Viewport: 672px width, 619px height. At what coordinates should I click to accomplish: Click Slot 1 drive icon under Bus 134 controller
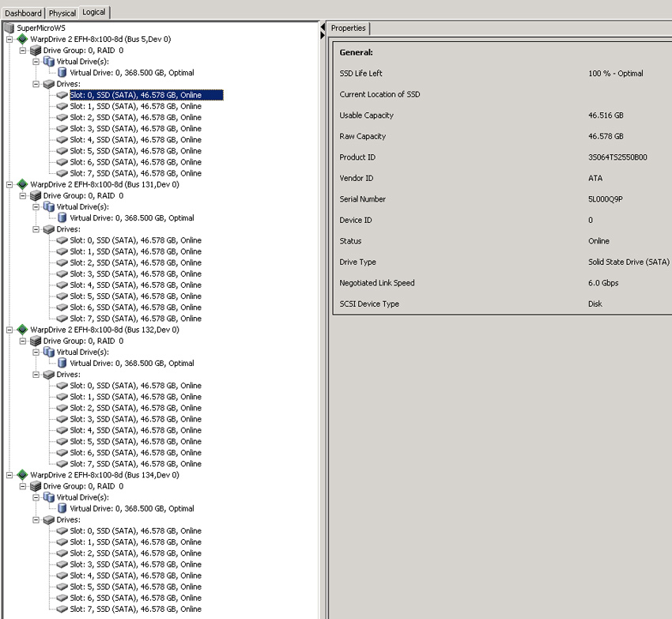(62, 542)
